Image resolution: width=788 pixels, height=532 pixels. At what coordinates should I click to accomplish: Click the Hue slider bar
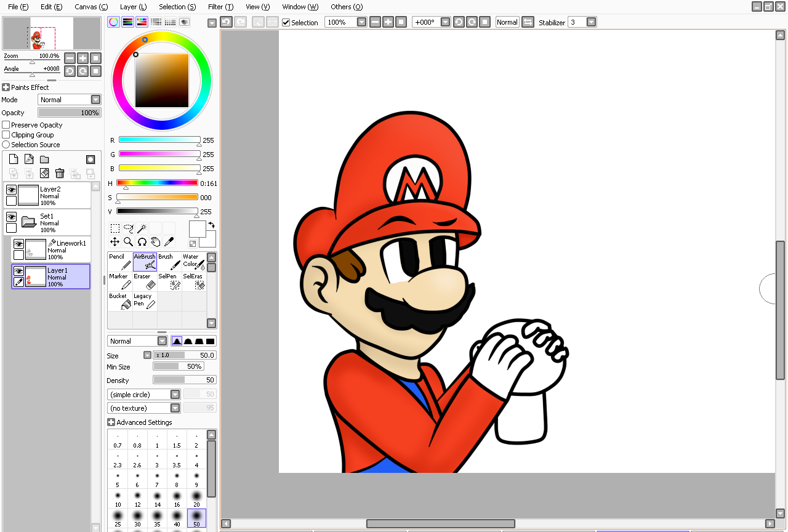tap(157, 183)
